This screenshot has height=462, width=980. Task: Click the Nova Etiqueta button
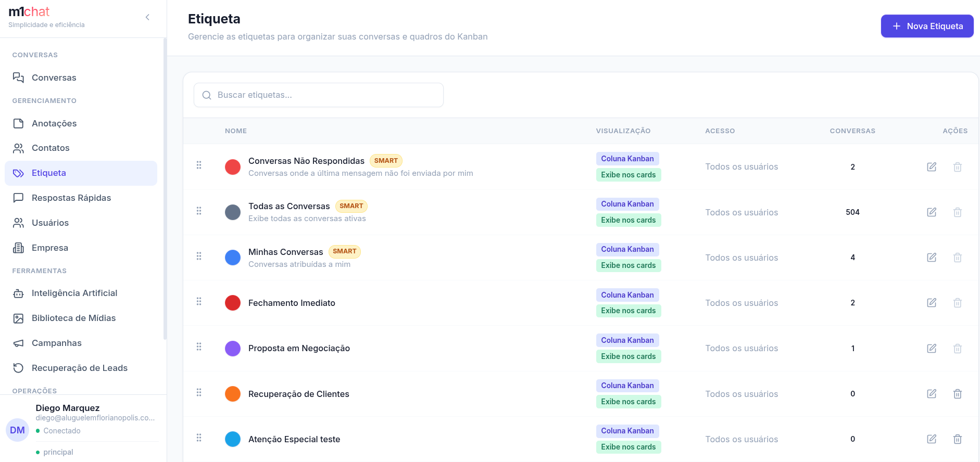(927, 26)
